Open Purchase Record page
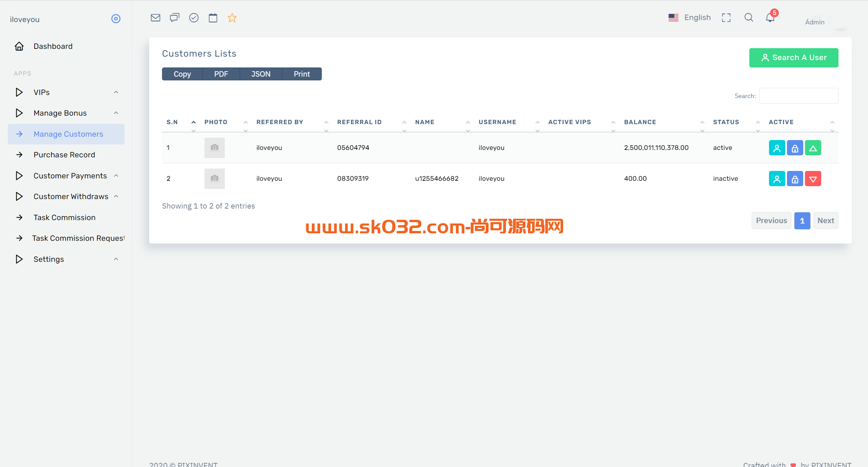Screen dimensions: 868x467 click(66, 155)
